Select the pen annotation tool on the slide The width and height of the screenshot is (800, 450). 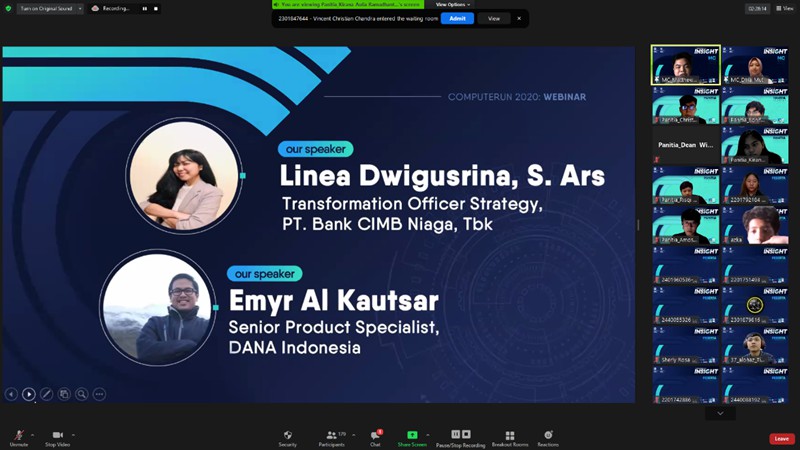coord(46,394)
